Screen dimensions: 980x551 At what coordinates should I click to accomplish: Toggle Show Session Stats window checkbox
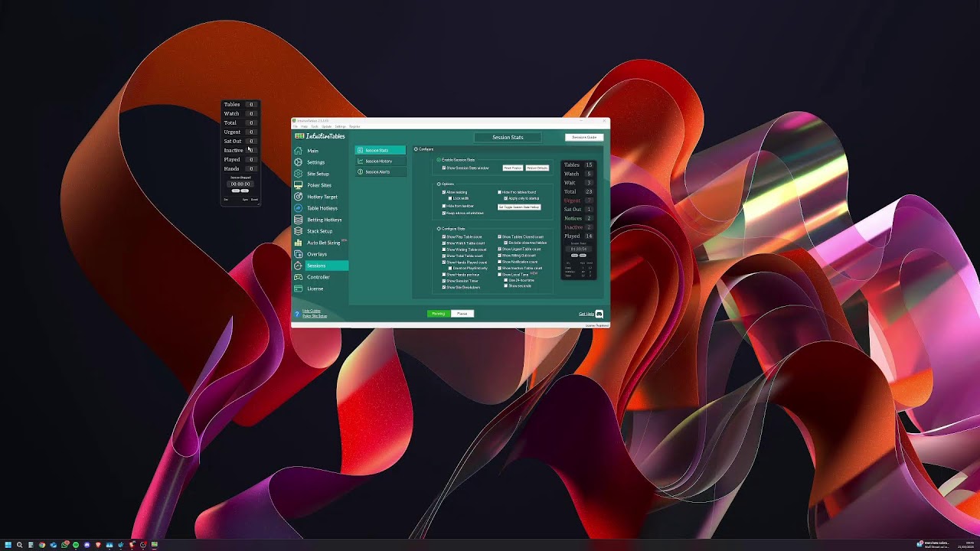click(444, 168)
